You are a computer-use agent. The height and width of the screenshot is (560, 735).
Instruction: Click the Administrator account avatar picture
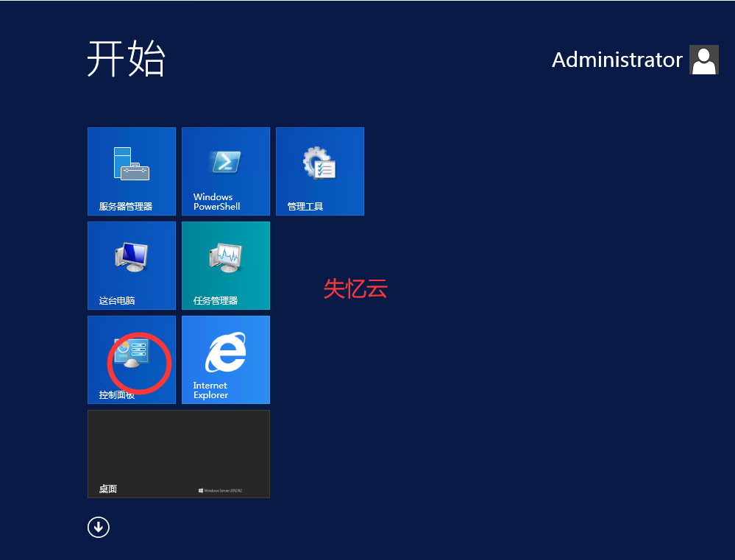(x=703, y=60)
